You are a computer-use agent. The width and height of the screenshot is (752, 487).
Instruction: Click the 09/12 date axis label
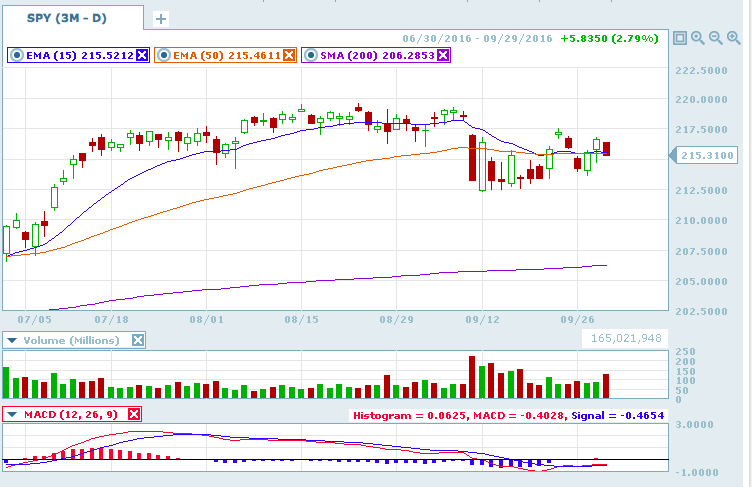pos(482,319)
